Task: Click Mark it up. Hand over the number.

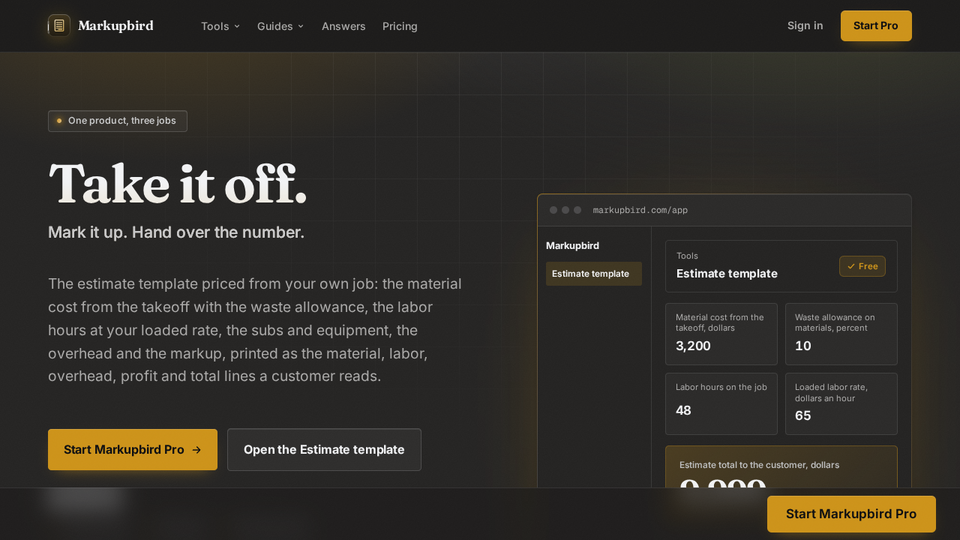Action: [176, 233]
